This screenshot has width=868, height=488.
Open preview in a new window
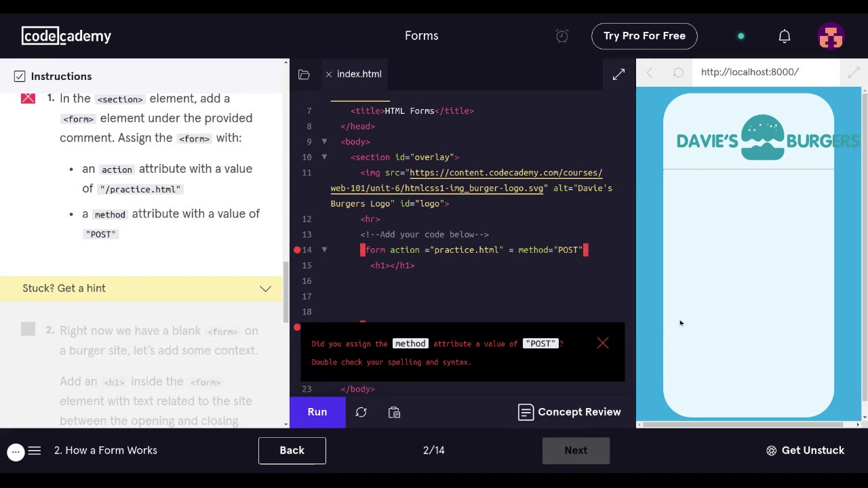pos(854,73)
